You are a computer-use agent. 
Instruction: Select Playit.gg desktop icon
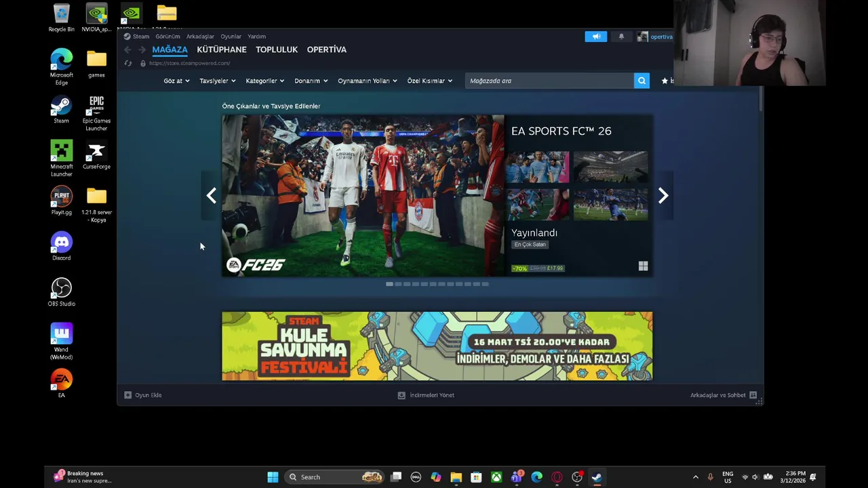tap(61, 201)
